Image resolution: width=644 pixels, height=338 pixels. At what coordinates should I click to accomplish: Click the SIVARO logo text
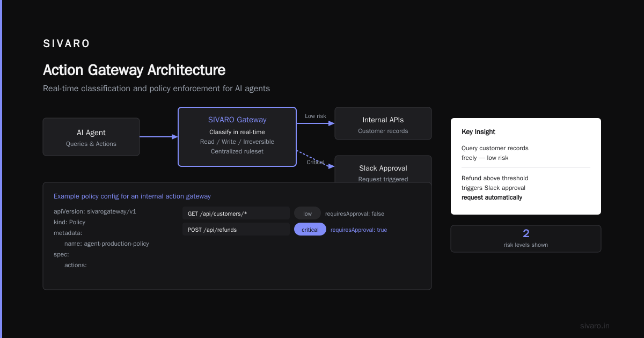coord(67,44)
